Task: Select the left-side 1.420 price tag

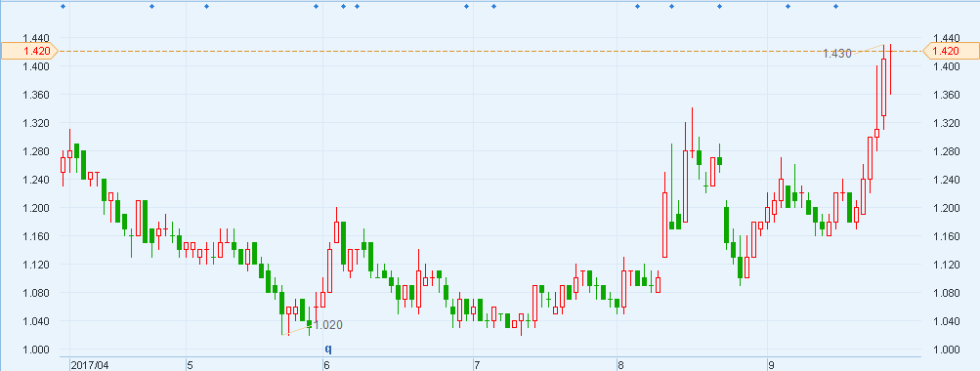Action: click(28, 51)
